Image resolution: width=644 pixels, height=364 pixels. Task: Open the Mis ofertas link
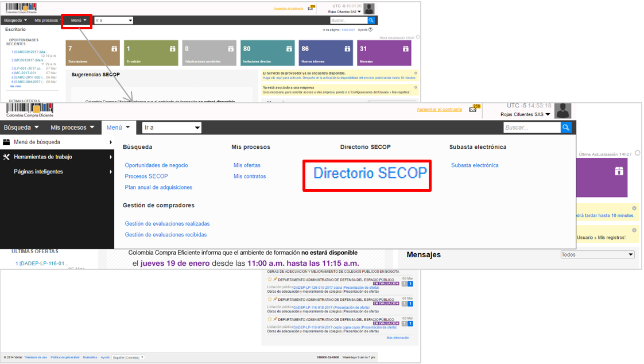coord(247,165)
